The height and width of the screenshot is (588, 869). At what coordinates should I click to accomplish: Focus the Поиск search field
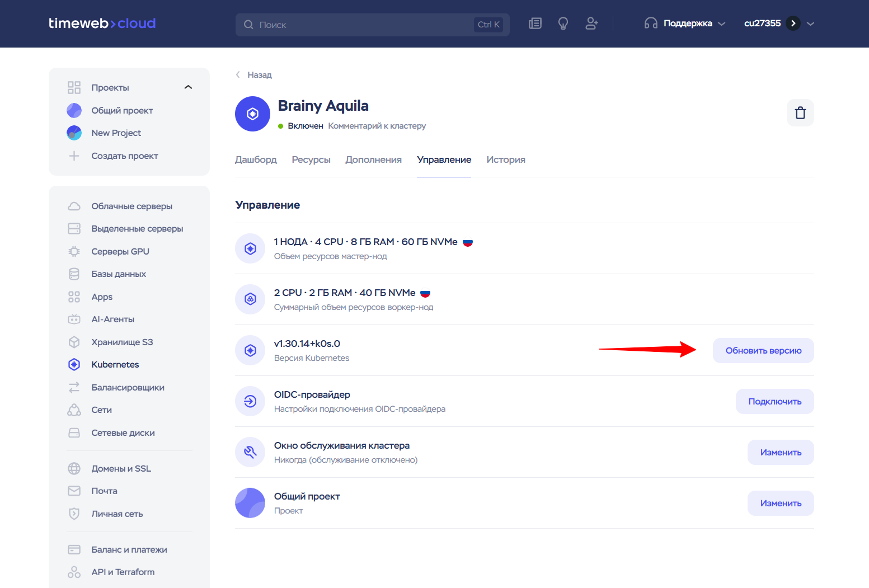click(373, 25)
